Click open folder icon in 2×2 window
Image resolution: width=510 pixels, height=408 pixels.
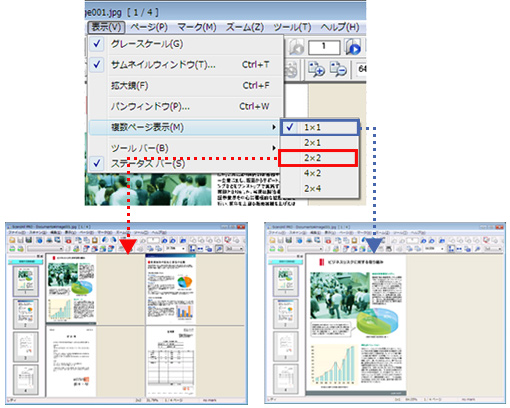point(12,240)
